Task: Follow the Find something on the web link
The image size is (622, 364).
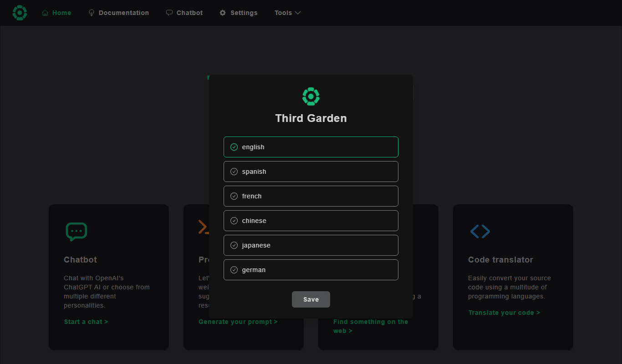Action: point(371,326)
